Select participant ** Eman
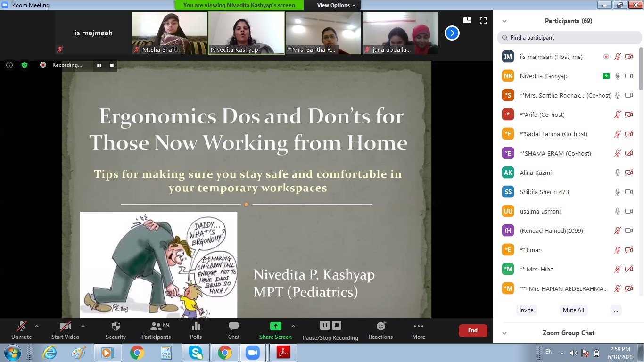The image size is (644, 362). [x=568, y=250]
